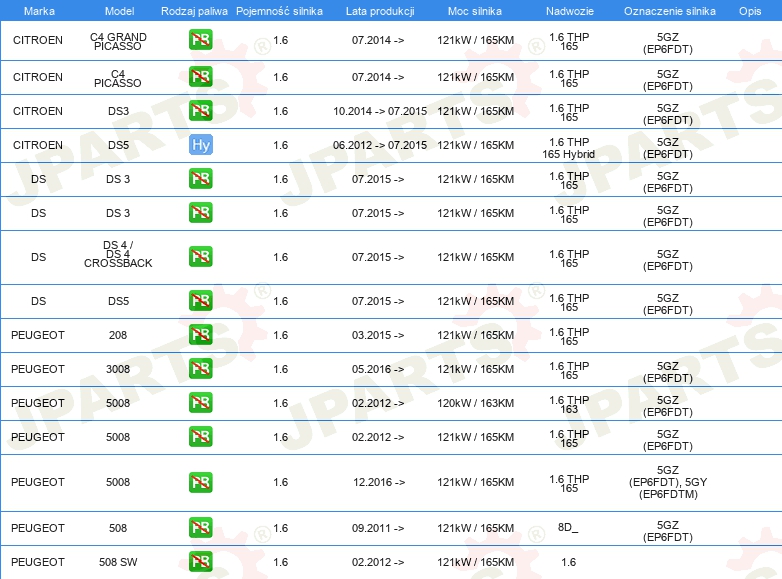Click petrol icon in DS brand DS5 row
The height and width of the screenshot is (579, 782).
[200, 301]
